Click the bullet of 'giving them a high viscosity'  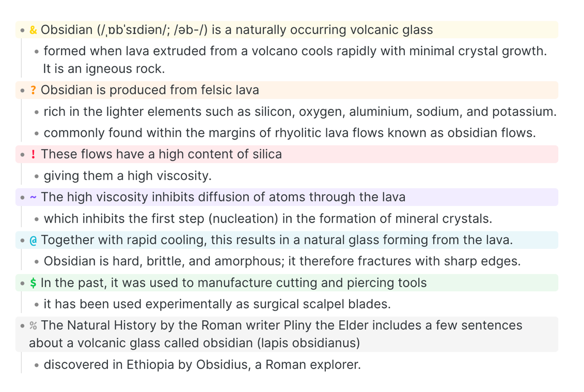pyautogui.click(x=37, y=176)
